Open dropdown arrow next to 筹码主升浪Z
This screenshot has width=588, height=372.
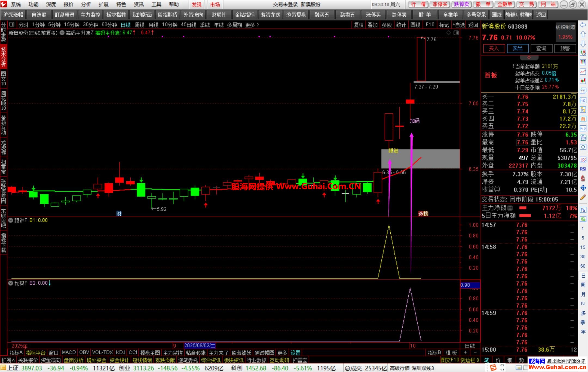pos(62,33)
